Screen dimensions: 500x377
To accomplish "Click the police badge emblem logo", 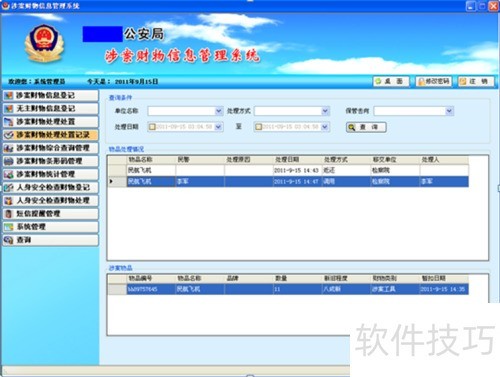I will 44,43.
